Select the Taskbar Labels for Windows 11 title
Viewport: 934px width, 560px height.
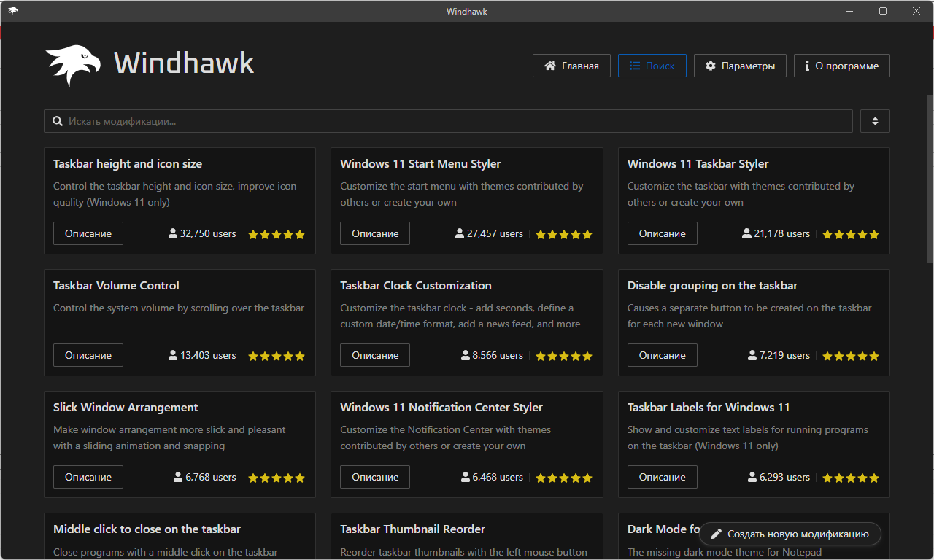(709, 408)
